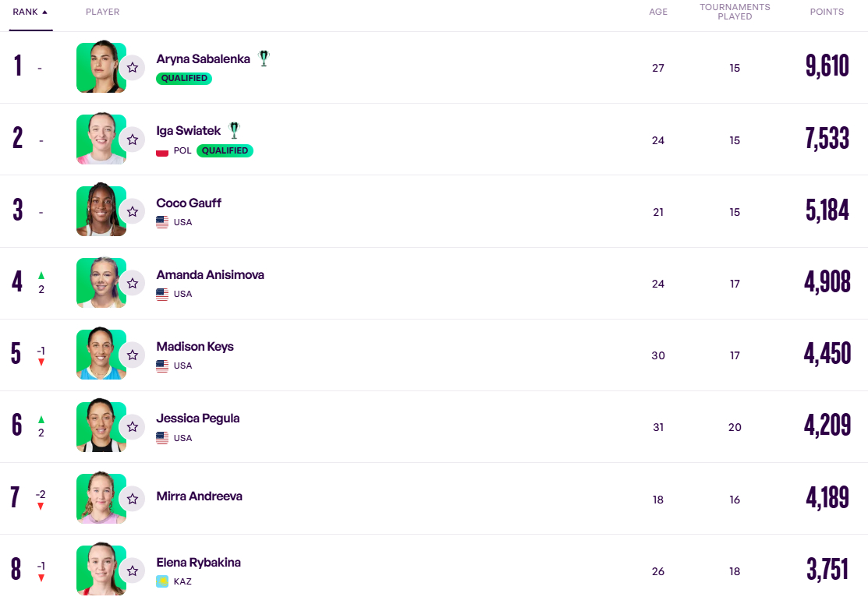
Task: Click the Age column header
Action: pos(658,12)
